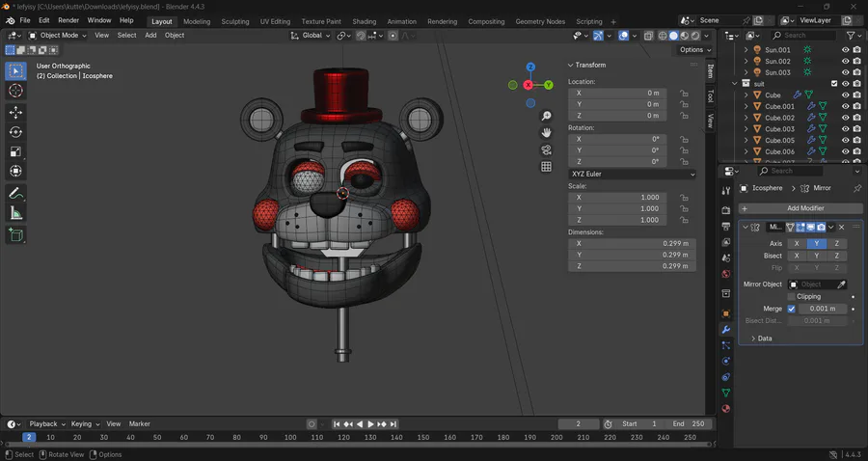Click frame 100 on the timeline ruler
The width and height of the screenshot is (868, 461).
point(290,437)
